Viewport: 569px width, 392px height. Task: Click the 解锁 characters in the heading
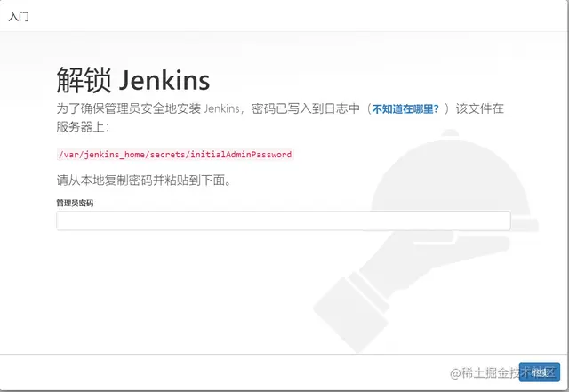tap(84, 80)
